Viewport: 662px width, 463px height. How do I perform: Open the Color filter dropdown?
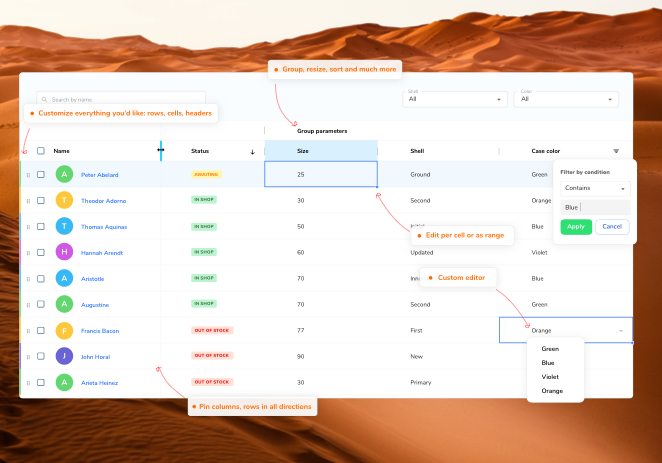(568, 99)
